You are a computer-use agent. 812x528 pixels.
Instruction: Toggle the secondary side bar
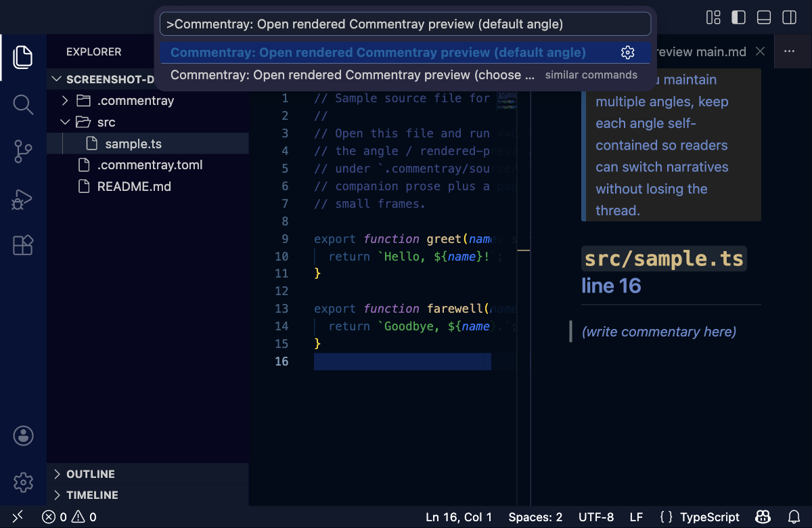pyautogui.click(x=789, y=17)
